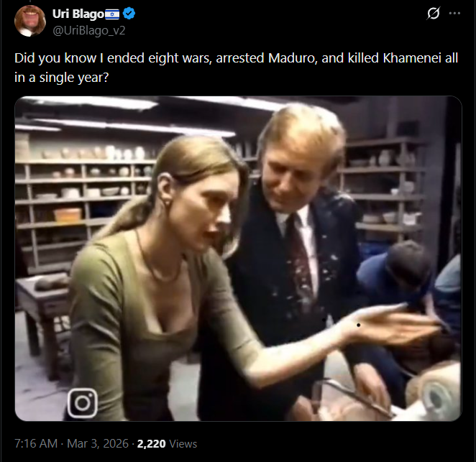Click the text 'in a single year?'
This screenshot has height=462, width=476.
point(61,78)
